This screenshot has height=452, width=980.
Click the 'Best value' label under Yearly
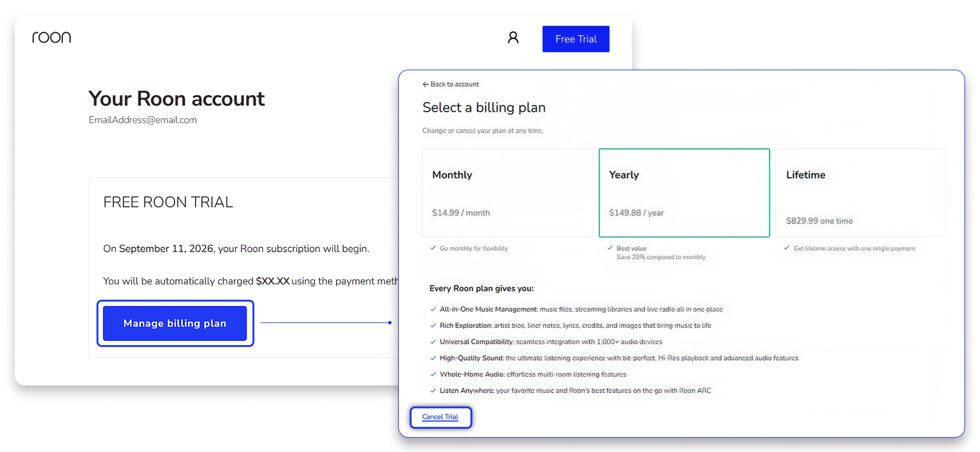[x=631, y=248]
